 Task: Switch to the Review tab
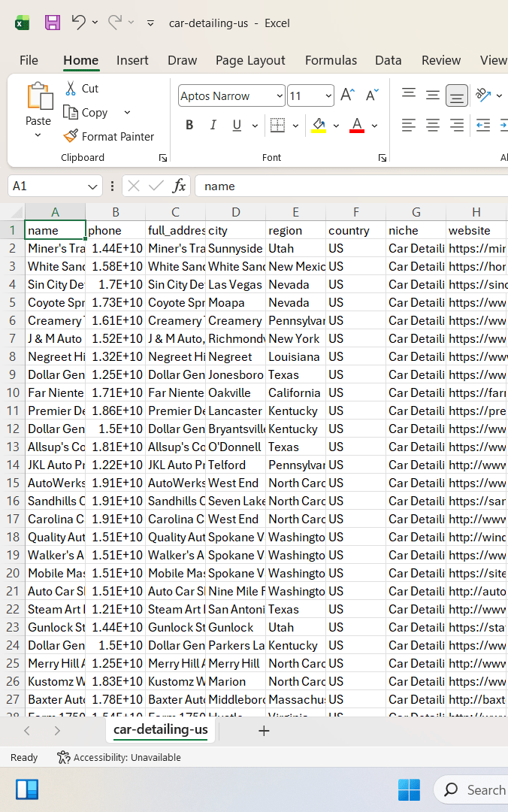click(441, 61)
